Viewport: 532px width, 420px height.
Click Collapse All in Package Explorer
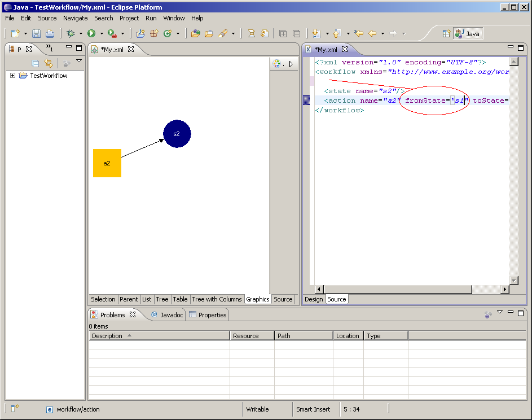point(36,63)
